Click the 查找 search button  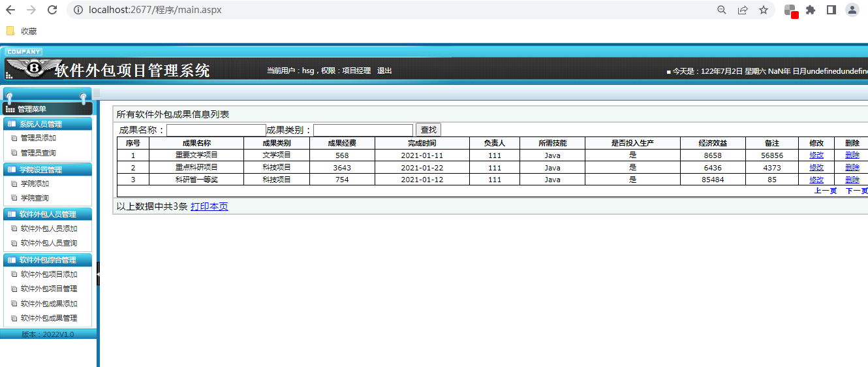pos(428,130)
